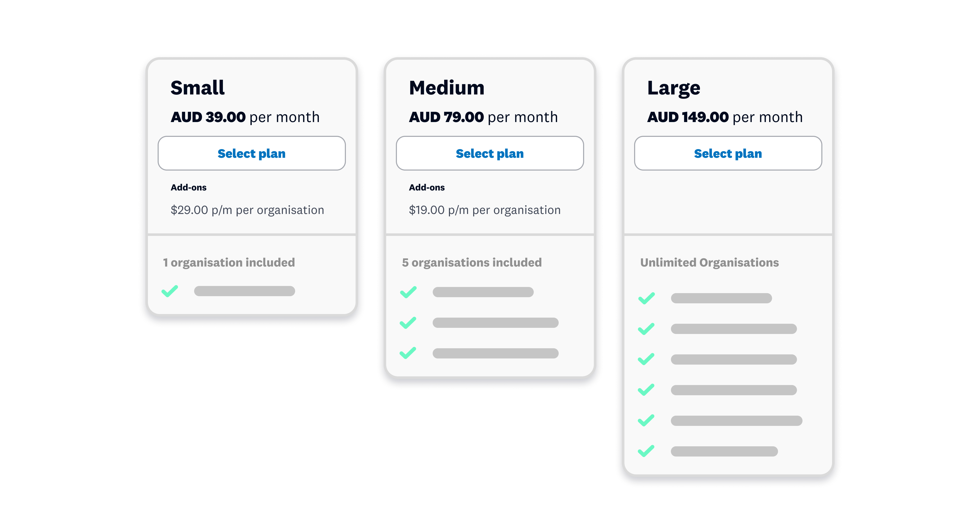Click the first checkmark in the Medium plan

(x=408, y=292)
